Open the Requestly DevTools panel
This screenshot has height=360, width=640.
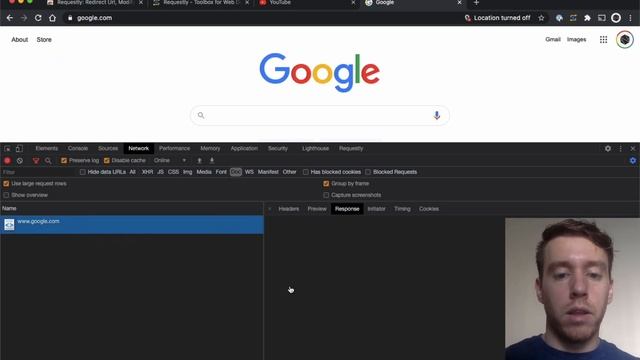coord(351,149)
